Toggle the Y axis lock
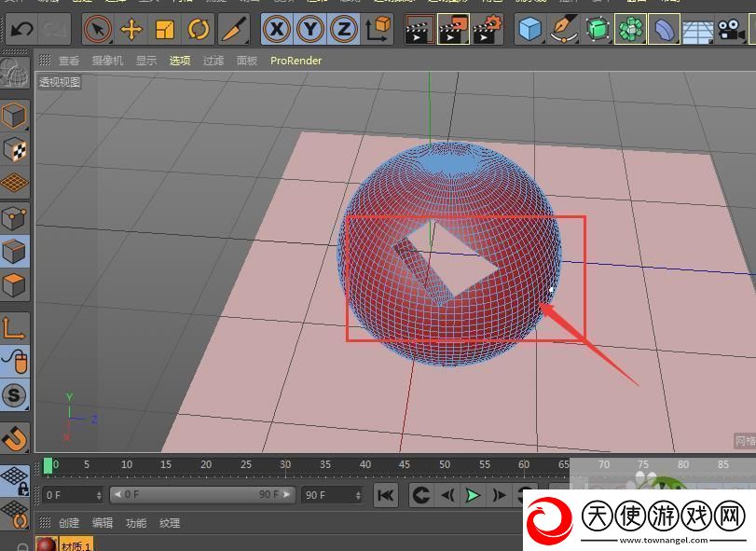Image resolution: width=756 pixels, height=551 pixels. point(310,30)
